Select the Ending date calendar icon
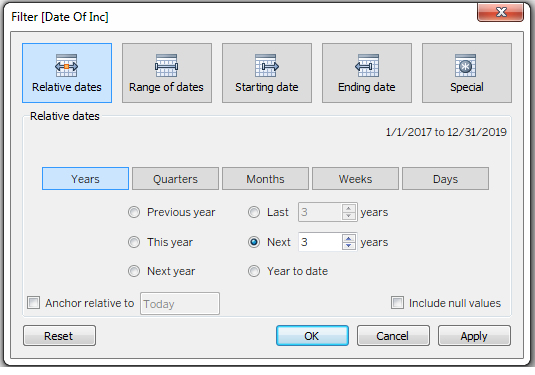535x375 pixels. coord(367,66)
